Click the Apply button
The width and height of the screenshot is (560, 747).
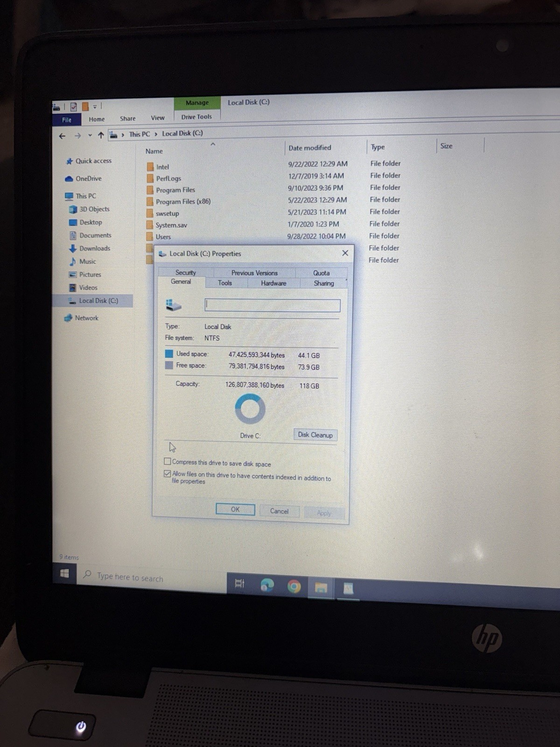coord(324,513)
